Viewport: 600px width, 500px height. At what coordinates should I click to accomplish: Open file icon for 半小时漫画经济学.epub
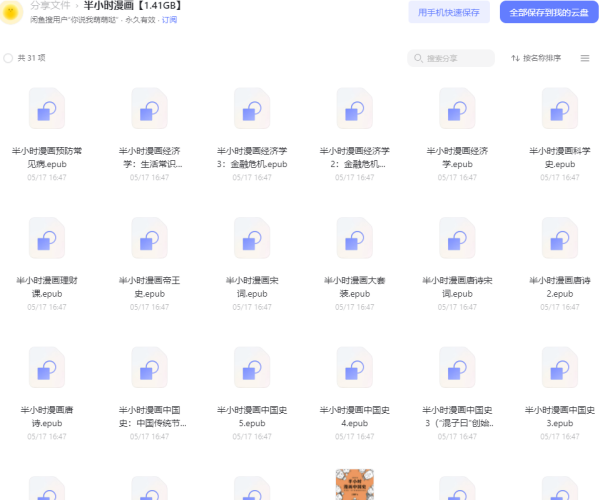[457, 108]
